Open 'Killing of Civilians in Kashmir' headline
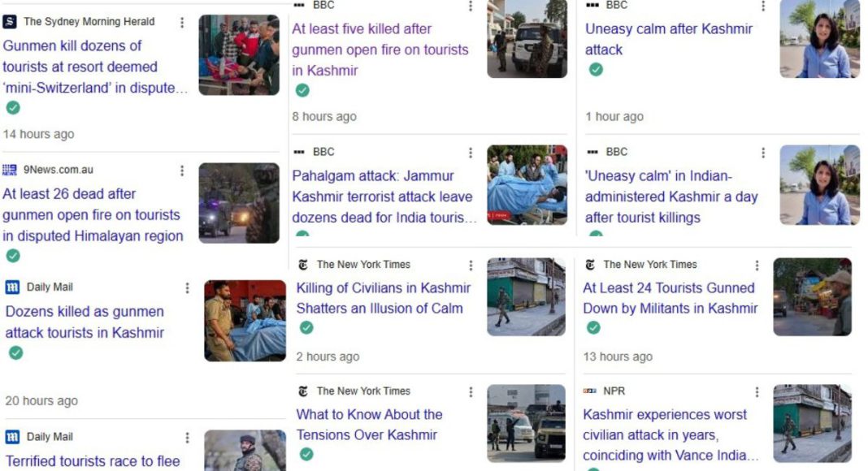The width and height of the screenshot is (868, 471). coord(383,298)
